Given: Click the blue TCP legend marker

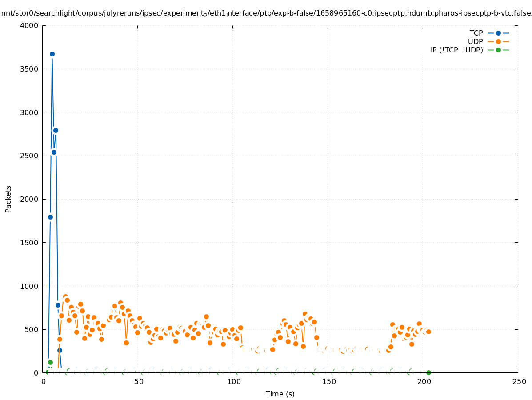Looking at the screenshot, I should [x=498, y=33].
